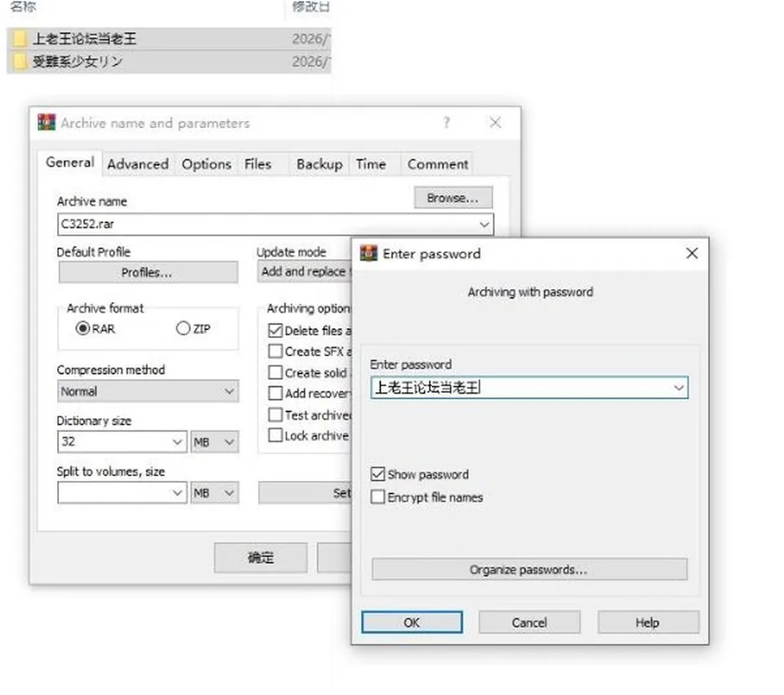Click the question mark help icon in archive dialog
The height and width of the screenshot is (695, 784).
pos(447,123)
